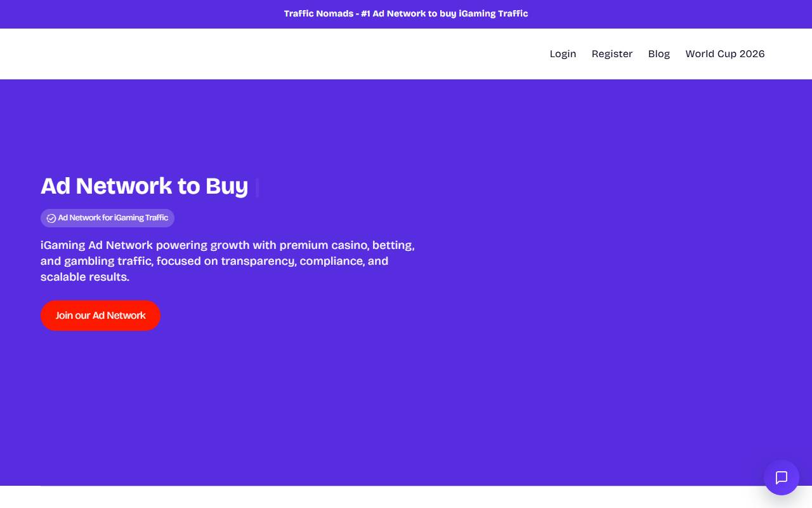Open the Register page
The width and height of the screenshot is (812, 508).
(x=612, y=54)
